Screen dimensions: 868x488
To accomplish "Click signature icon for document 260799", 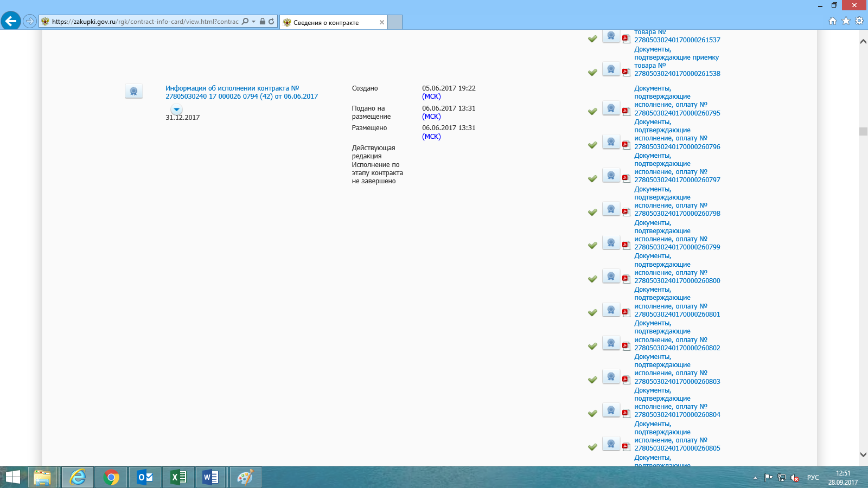I will click(611, 243).
